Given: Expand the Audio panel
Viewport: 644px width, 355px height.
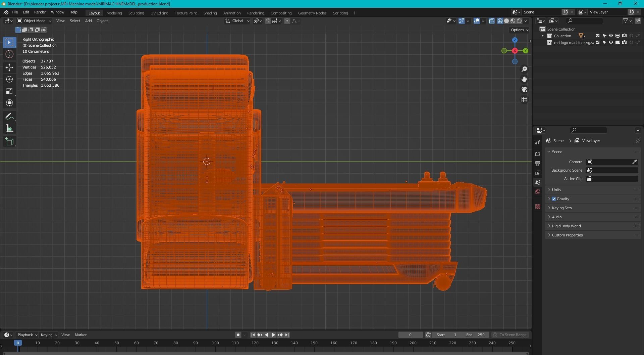Looking at the screenshot, I should [593, 217].
